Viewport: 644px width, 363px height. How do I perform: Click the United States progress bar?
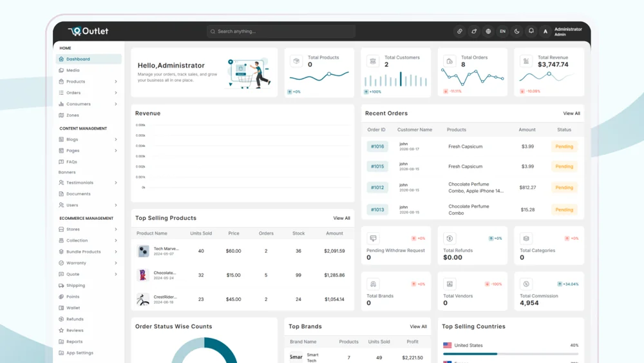coord(511,354)
